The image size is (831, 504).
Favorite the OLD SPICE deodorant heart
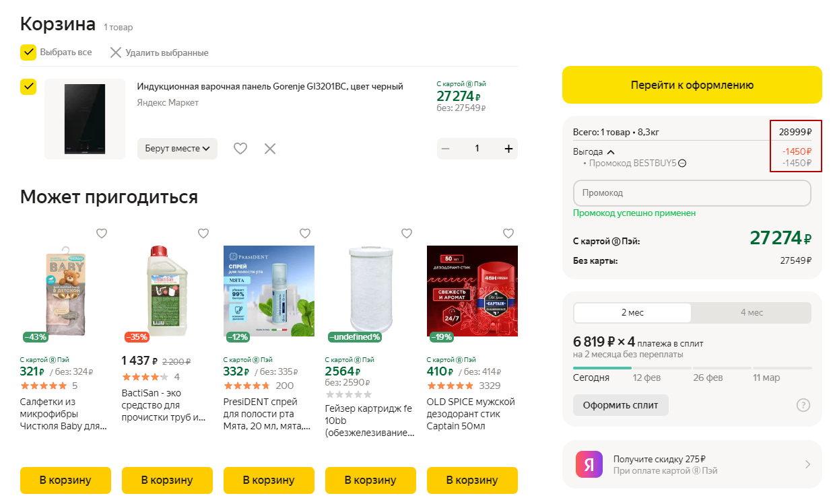[508, 233]
